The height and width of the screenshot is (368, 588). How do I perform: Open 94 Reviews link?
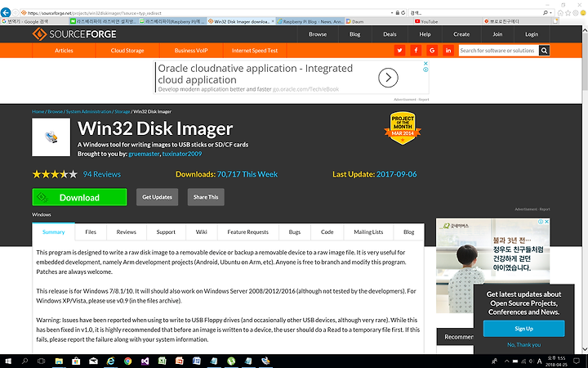102,174
